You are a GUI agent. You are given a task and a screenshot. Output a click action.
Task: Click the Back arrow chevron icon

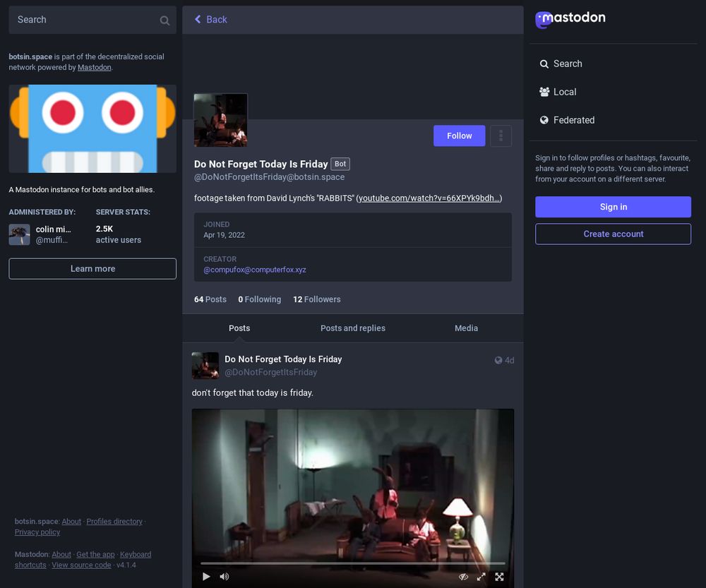pos(198,19)
